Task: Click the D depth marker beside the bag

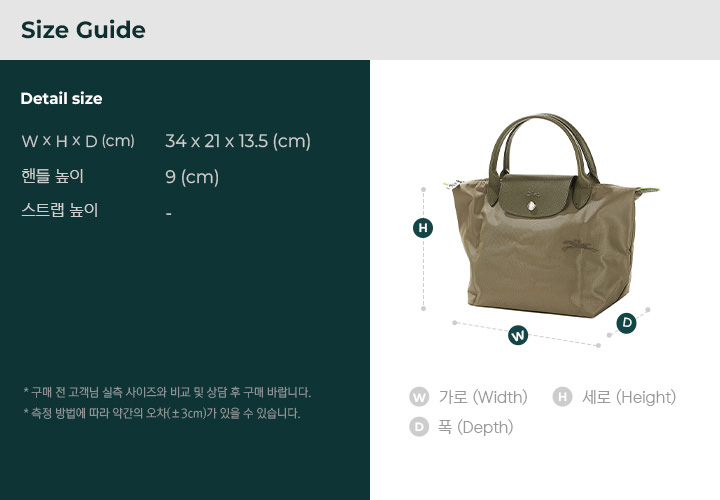Action: [626, 323]
